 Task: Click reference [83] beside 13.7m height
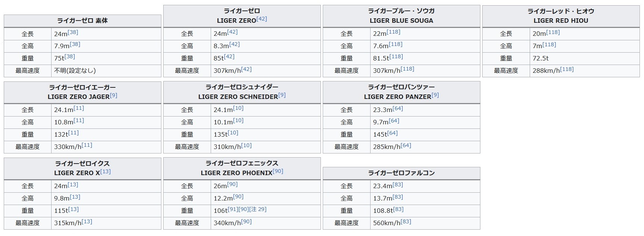(x=397, y=197)
